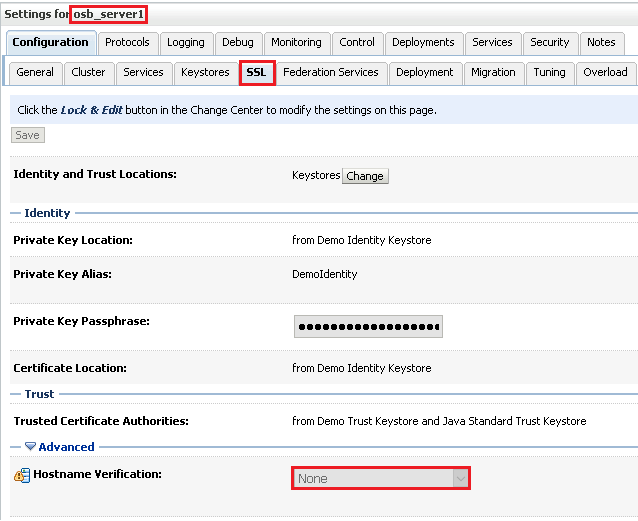
Task: Open the Federation Services sub-tab
Action: [330, 73]
